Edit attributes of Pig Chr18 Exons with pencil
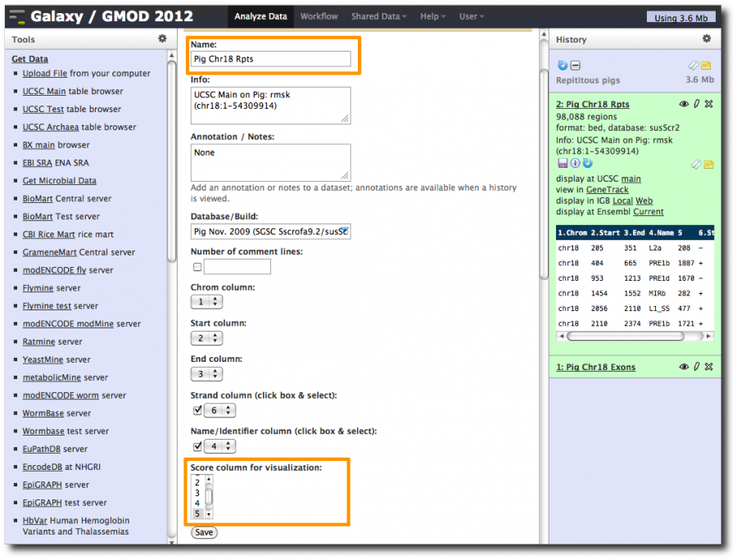This screenshot has width=737, height=560. pyautogui.click(x=697, y=367)
